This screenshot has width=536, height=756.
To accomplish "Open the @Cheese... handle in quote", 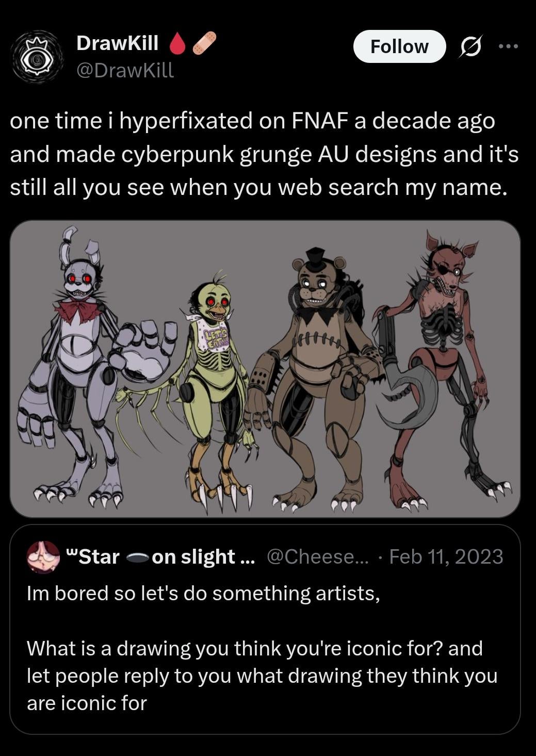I will coord(318,557).
